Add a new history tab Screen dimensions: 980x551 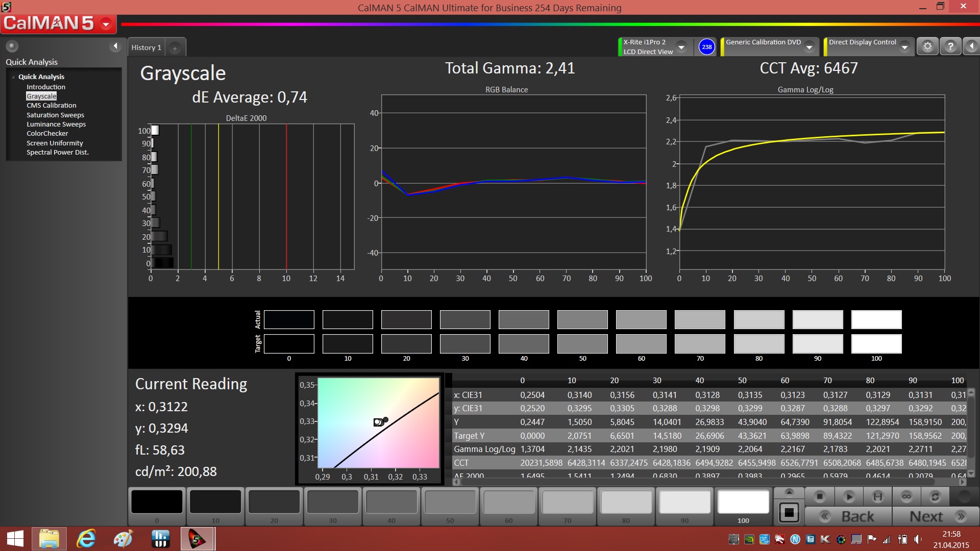point(175,48)
